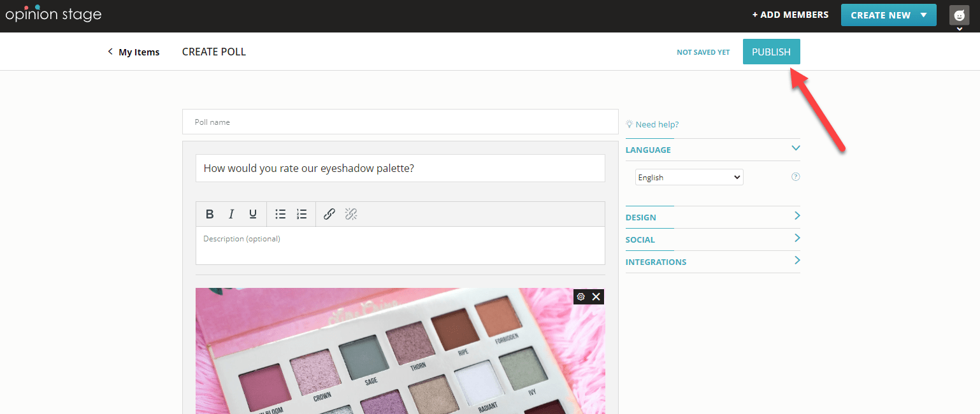Viewport: 980px width, 414px height.
Task: Open the user avatar account menu
Action: (959, 16)
